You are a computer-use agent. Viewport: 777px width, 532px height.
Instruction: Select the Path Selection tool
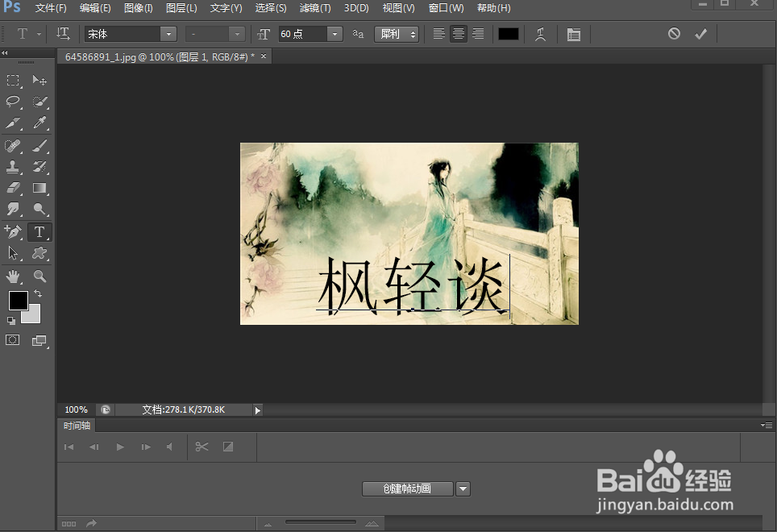pyautogui.click(x=14, y=253)
